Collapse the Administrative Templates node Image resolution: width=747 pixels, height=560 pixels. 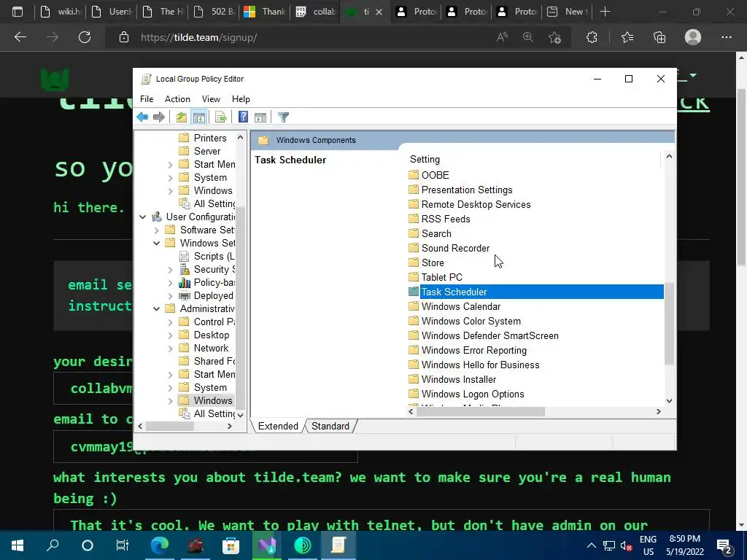pos(156,309)
